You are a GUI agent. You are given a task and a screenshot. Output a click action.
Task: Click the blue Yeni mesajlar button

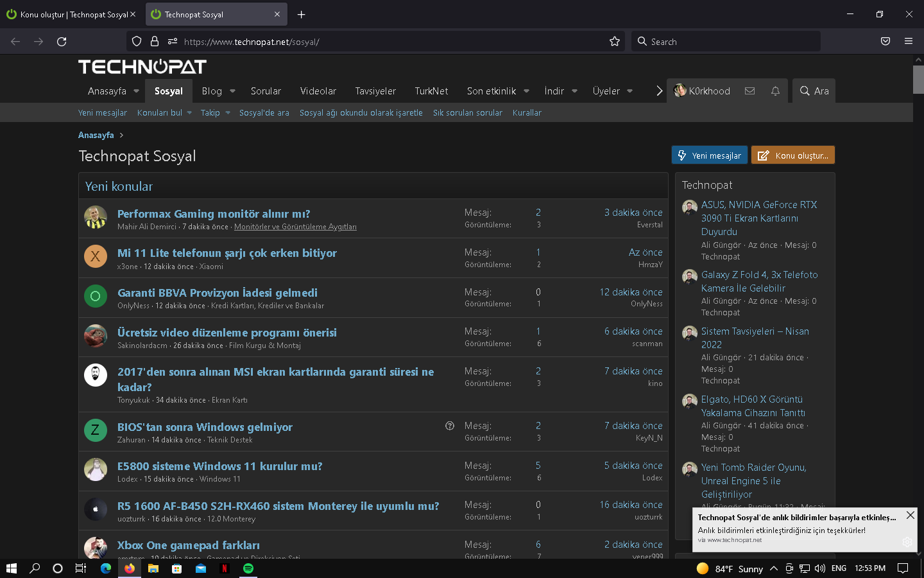tap(710, 155)
